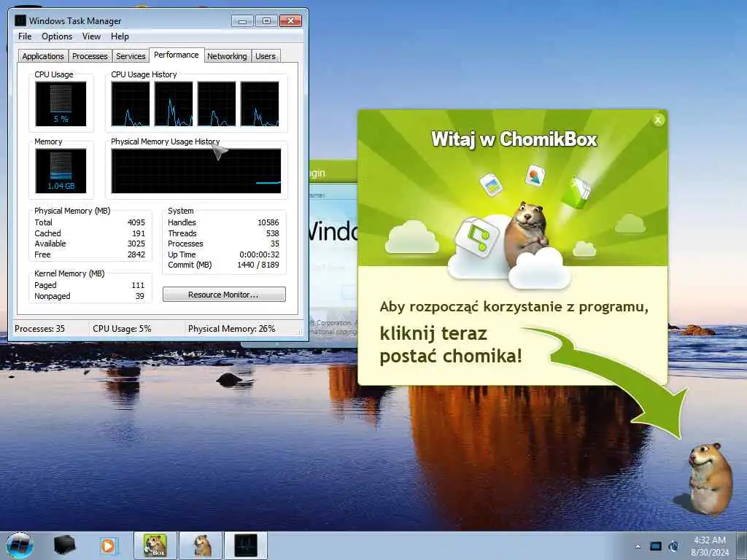Image resolution: width=747 pixels, height=560 pixels.
Task: Click the hamster character on the desktop
Action: [x=708, y=478]
